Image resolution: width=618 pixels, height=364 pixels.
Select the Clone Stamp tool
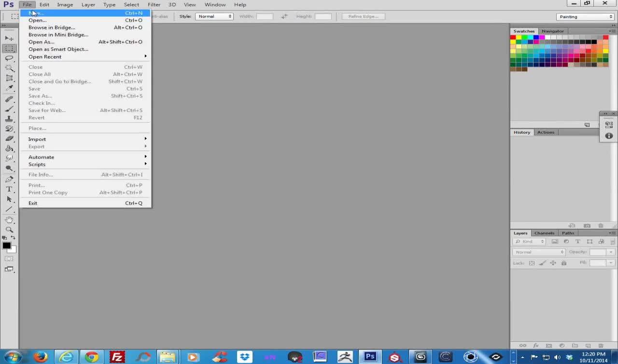click(9, 119)
